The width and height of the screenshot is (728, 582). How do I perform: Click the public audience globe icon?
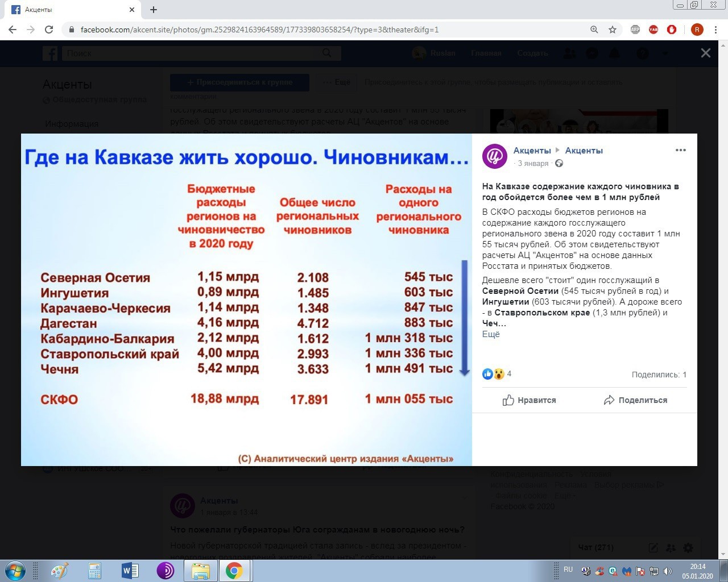559,164
